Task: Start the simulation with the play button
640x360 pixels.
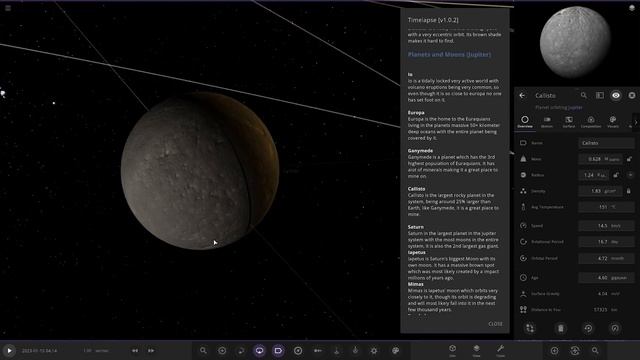Action: click(9, 350)
